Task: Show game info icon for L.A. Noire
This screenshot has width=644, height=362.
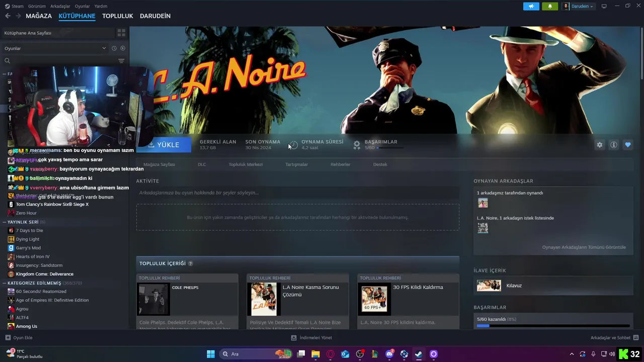Action: (x=613, y=145)
